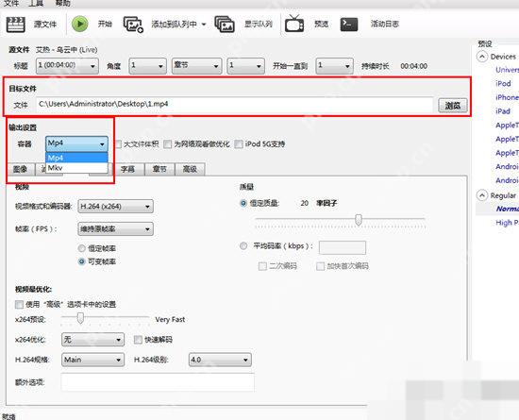
Task: Enable the 为网络观看做优化 checkbox
Action: coord(168,144)
